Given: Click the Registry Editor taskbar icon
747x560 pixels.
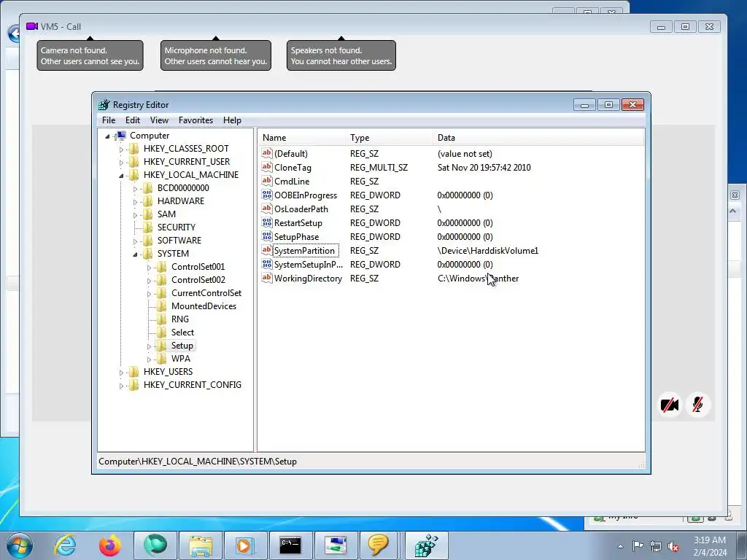Looking at the screenshot, I should tap(426, 545).
